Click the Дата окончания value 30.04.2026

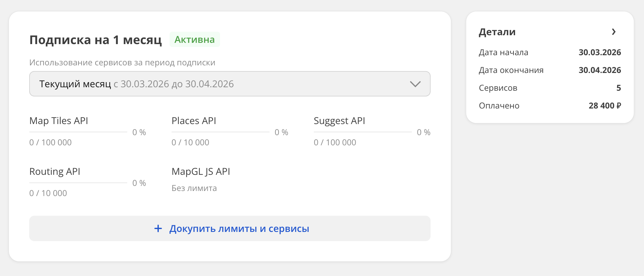[x=600, y=70]
